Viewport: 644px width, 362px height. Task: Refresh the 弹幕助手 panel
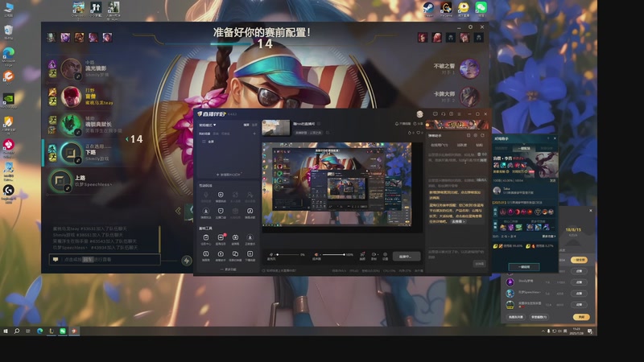coord(482,135)
